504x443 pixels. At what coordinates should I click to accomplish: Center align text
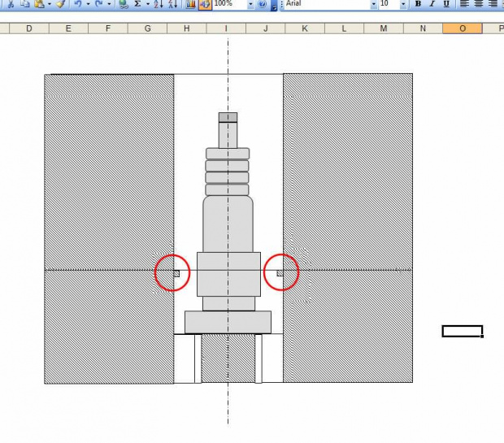478,4
